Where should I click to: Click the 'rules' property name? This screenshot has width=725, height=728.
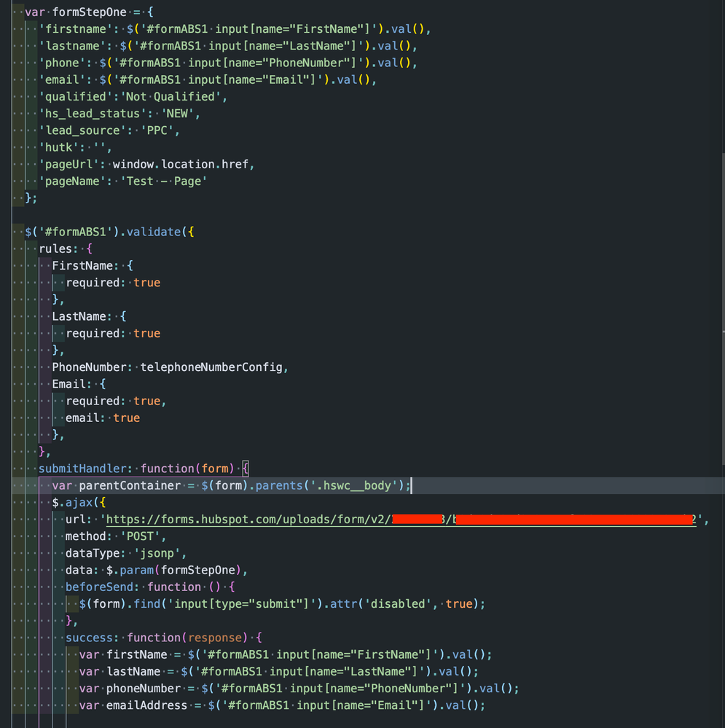click(x=55, y=248)
